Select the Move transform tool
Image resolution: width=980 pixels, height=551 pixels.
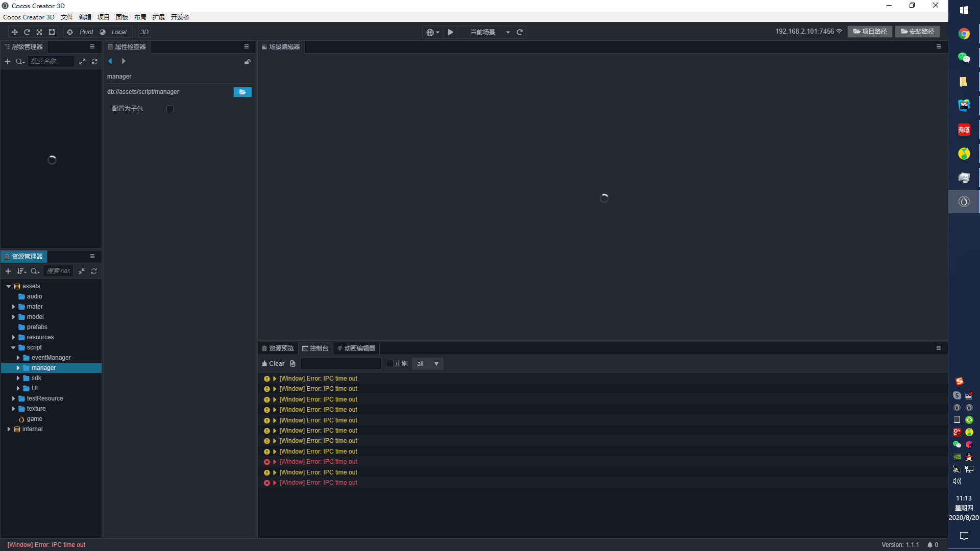point(15,32)
